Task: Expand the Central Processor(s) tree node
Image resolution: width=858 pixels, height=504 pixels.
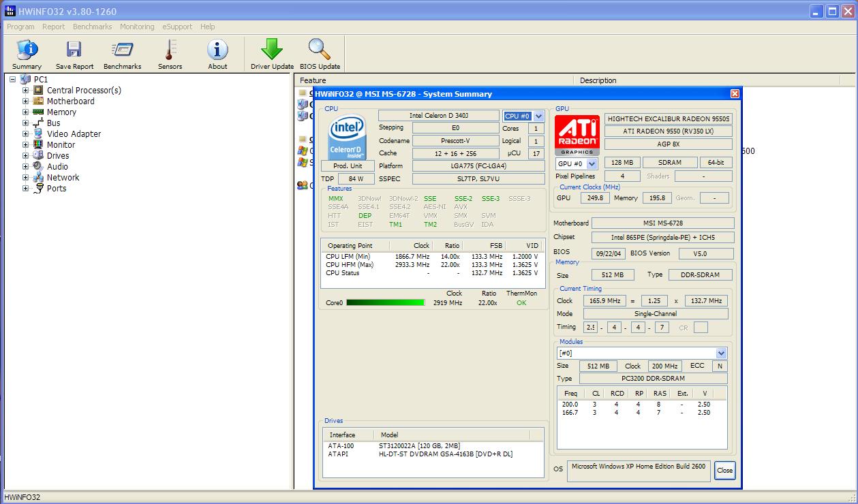Action: (x=26, y=90)
